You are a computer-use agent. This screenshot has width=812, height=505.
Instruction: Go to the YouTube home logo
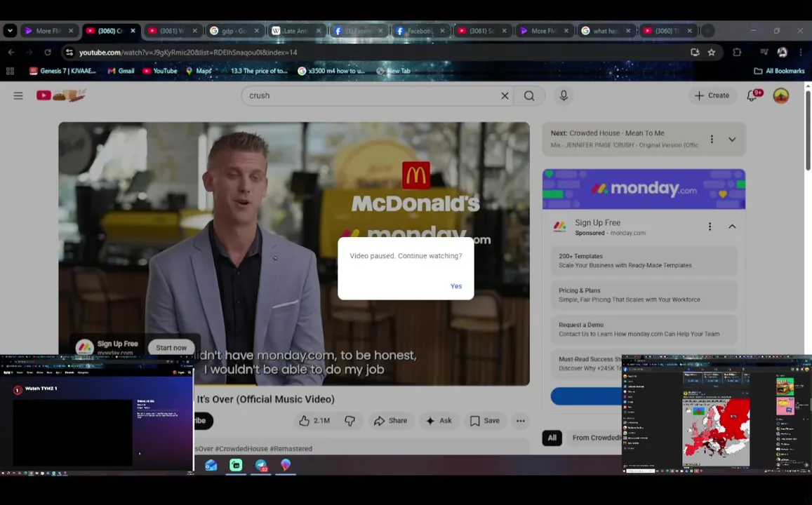coord(60,95)
